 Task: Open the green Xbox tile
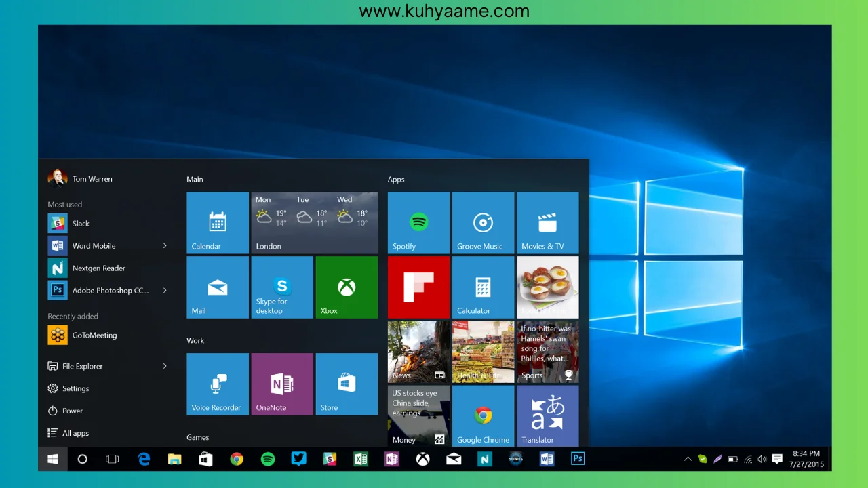click(x=347, y=287)
